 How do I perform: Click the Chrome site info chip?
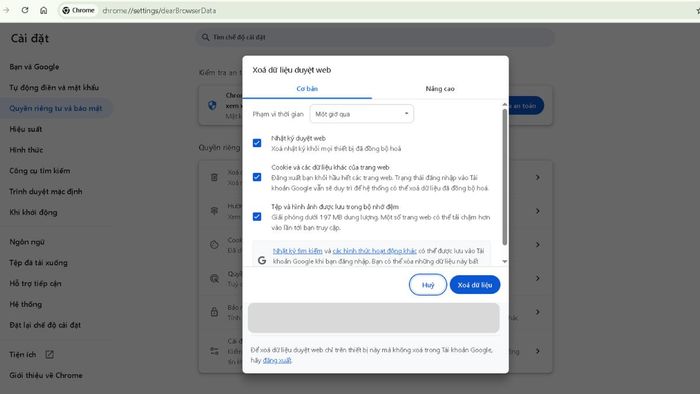pyautogui.click(x=79, y=10)
